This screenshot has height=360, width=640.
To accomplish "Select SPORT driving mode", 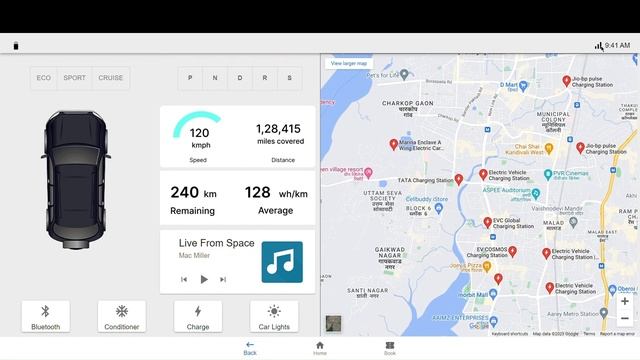I will point(74,78).
